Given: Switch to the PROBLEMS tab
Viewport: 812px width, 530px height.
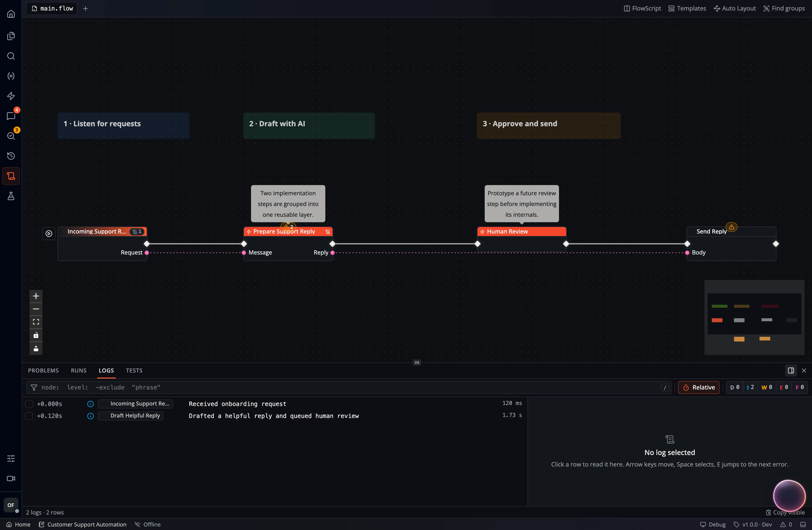Looking at the screenshot, I should [x=43, y=370].
